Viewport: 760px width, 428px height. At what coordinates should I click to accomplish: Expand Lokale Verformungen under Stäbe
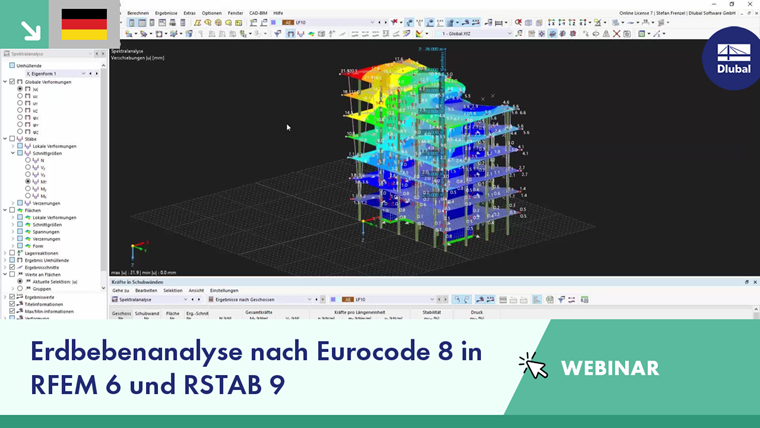point(13,146)
